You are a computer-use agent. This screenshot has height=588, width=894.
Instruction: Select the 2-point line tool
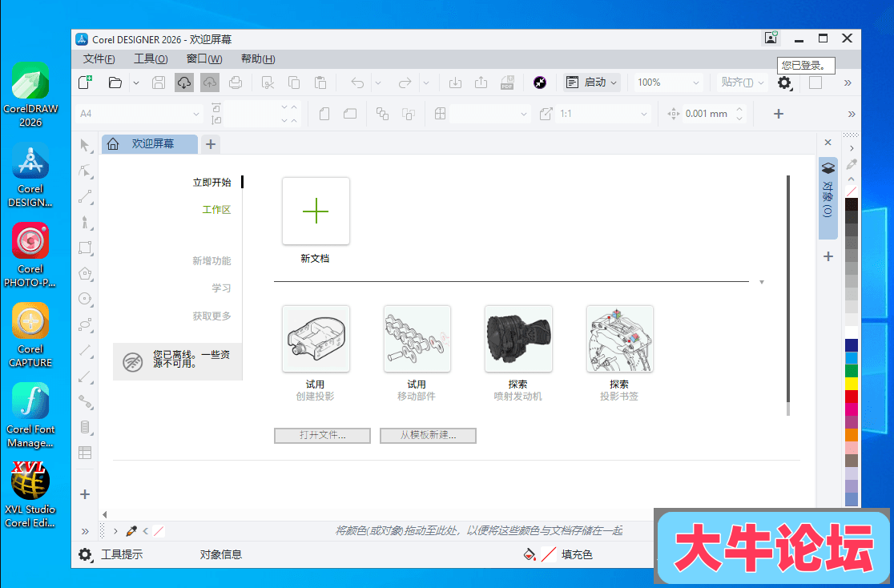tap(85, 196)
